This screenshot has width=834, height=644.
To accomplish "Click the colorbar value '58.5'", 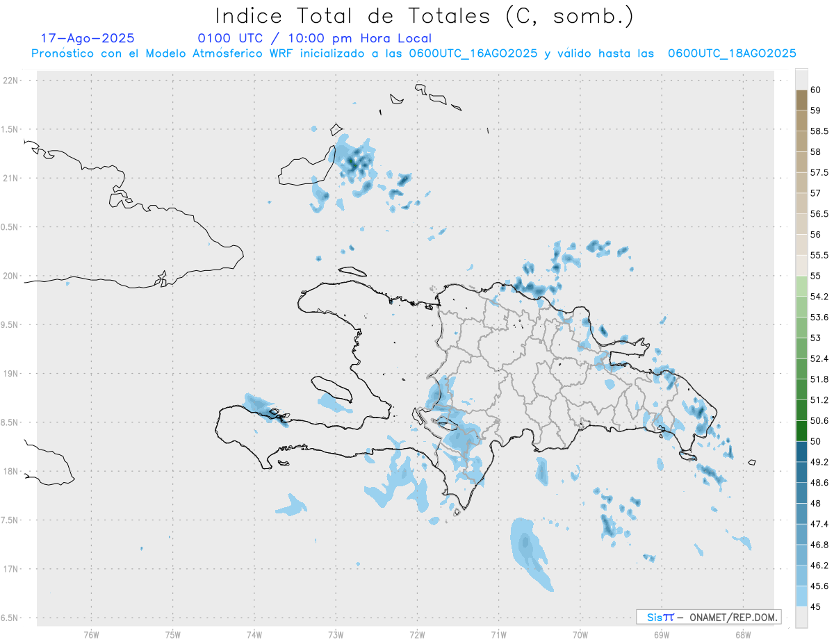I will coord(819,131).
